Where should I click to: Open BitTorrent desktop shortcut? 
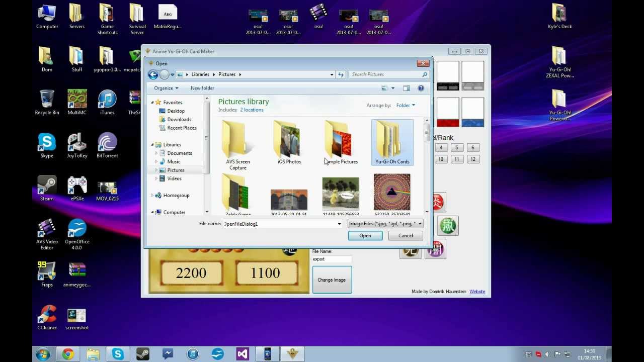coord(107,146)
